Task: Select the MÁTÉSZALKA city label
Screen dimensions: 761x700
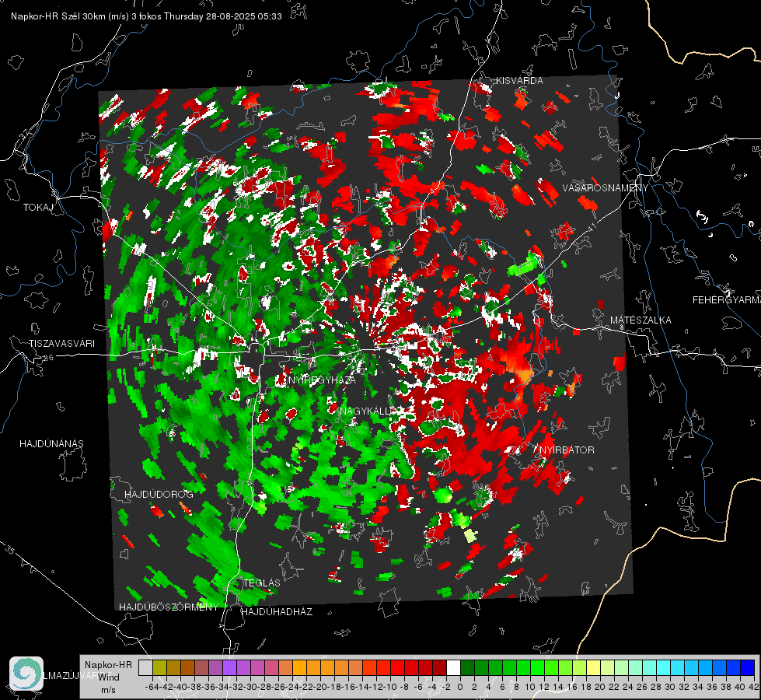Action: click(641, 320)
